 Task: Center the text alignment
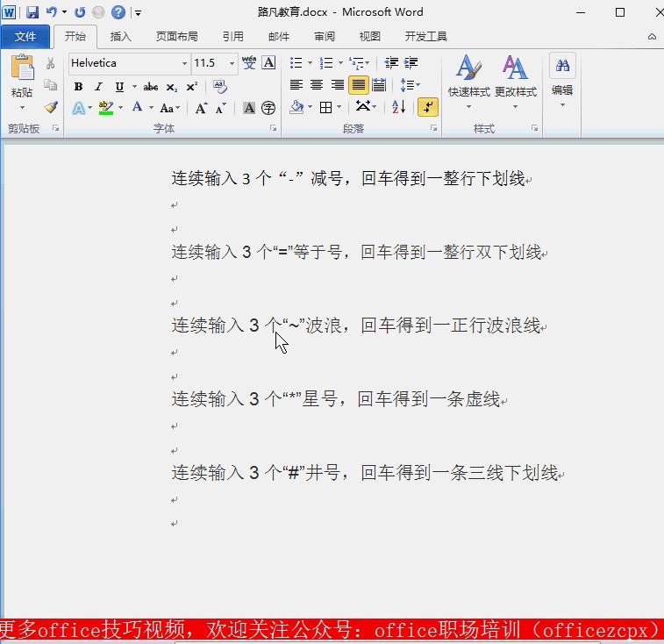[x=317, y=85]
